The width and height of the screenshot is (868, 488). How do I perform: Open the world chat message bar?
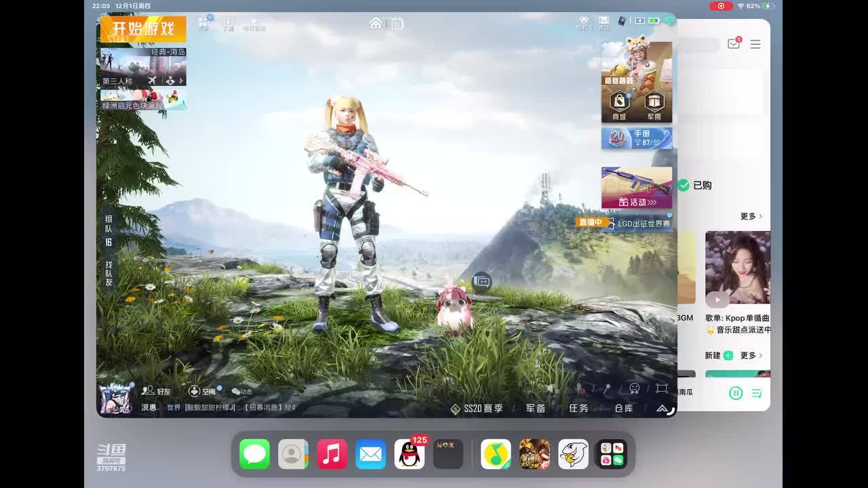231,407
